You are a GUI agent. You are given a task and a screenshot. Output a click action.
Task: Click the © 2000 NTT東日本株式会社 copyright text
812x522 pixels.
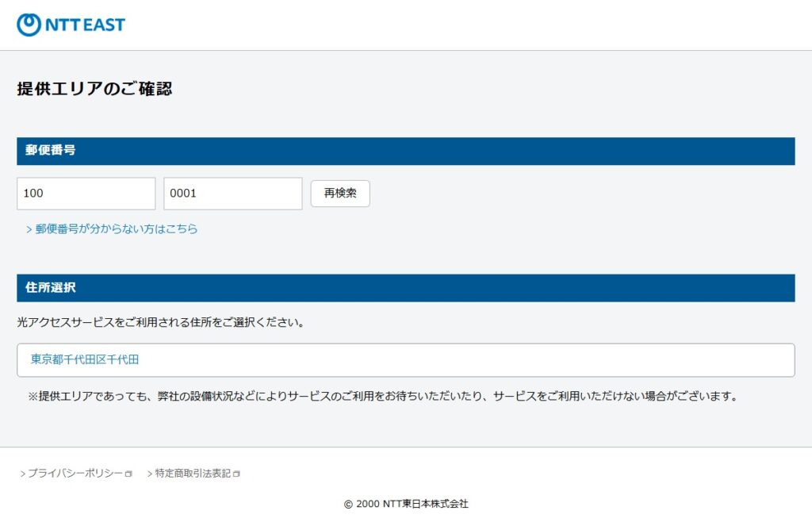[x=406, y=504]
